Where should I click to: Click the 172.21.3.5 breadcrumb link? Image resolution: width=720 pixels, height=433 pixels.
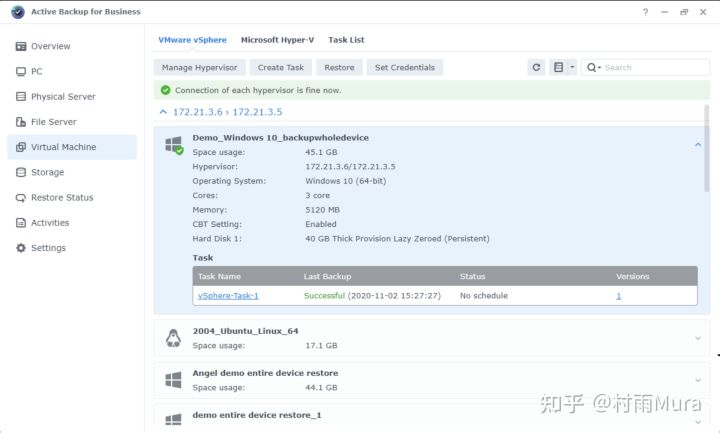(x=257, y=112)
